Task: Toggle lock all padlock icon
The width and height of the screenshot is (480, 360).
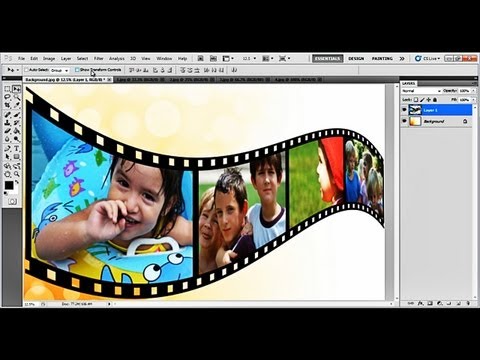Action: click(435, 100)
